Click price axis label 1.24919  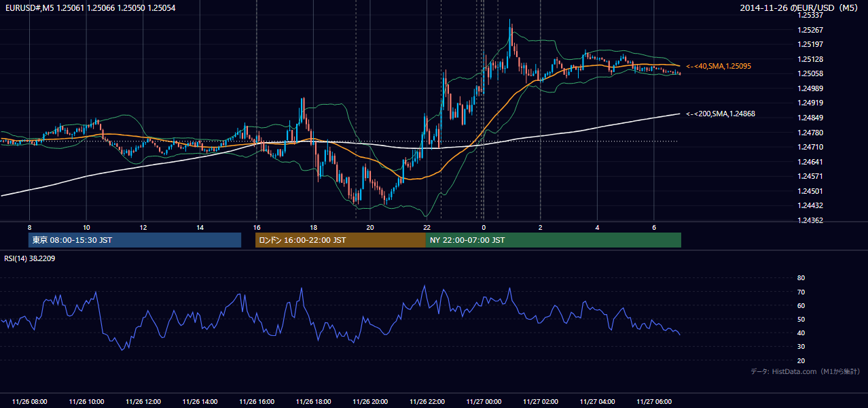pyautogui.click(x=810, y=103)
